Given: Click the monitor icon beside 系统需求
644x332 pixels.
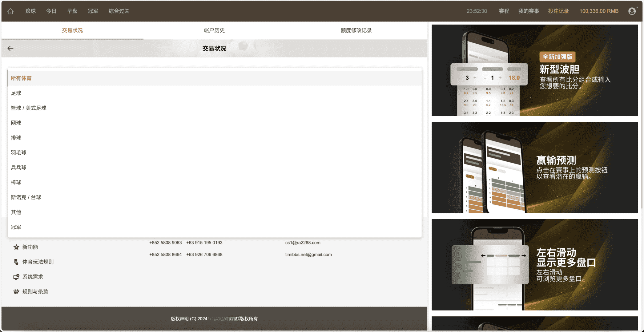Looking at the screenshot, I should [x=16, y=276].
